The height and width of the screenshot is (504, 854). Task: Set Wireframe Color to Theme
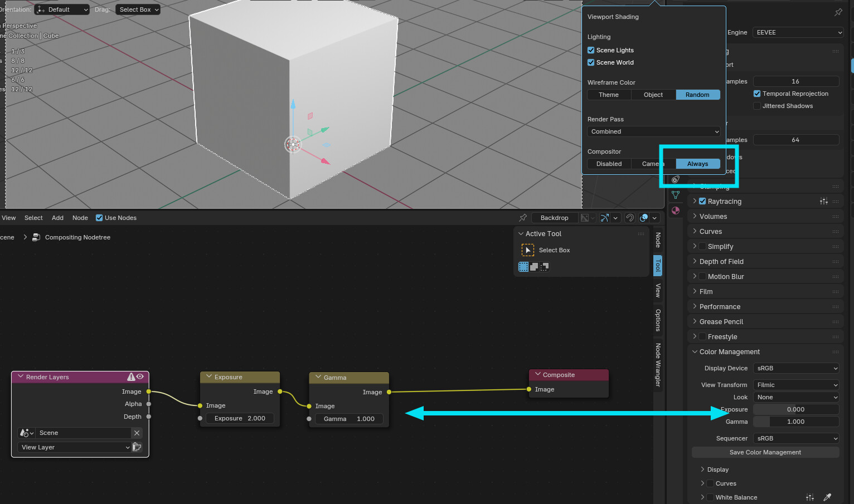(x=609, y=95)
